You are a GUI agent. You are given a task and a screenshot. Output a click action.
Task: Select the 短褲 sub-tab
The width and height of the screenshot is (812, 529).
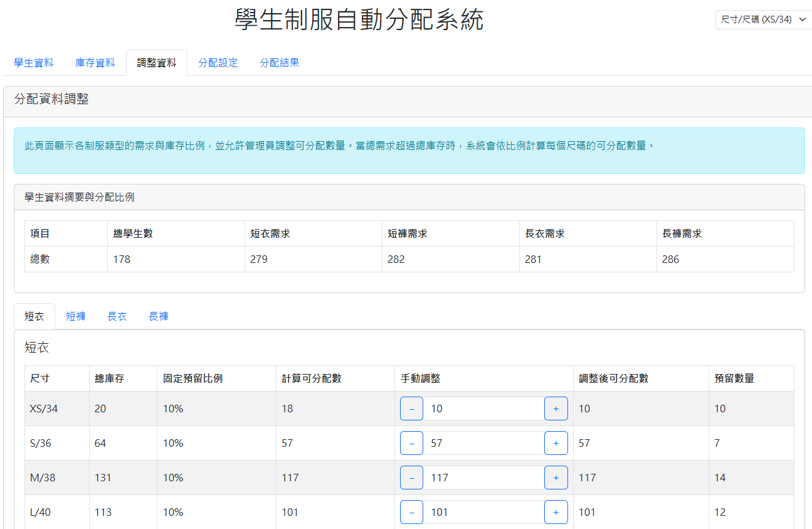(75, 316)
